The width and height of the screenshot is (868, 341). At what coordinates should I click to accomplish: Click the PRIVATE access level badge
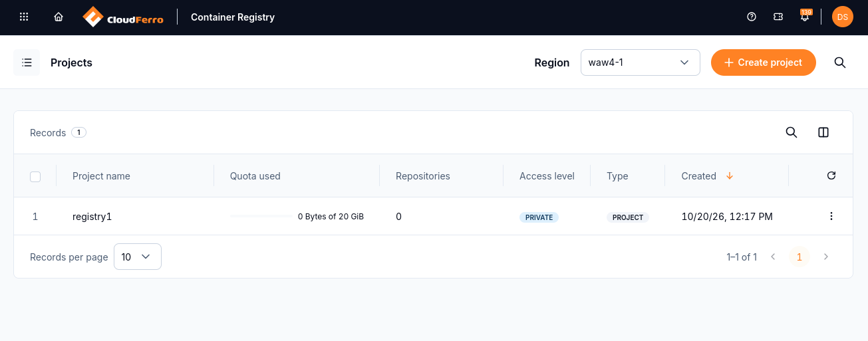[539, 217]
